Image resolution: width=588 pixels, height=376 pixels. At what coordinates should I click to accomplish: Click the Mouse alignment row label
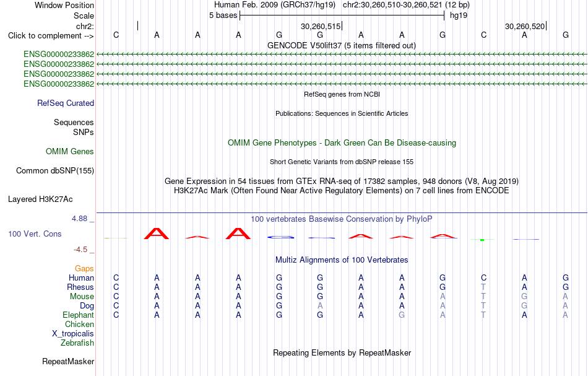(82, 297)
